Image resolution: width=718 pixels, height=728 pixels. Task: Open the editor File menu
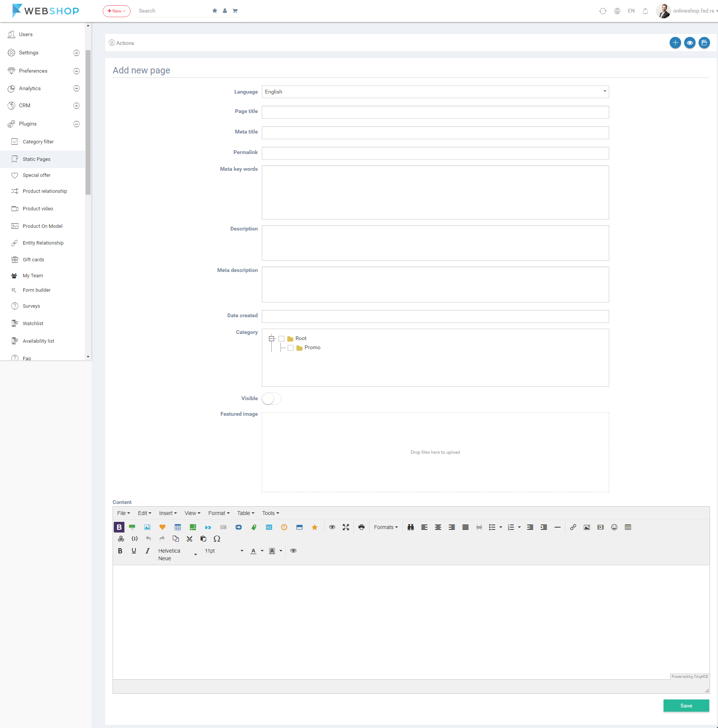tap(124, 513)
